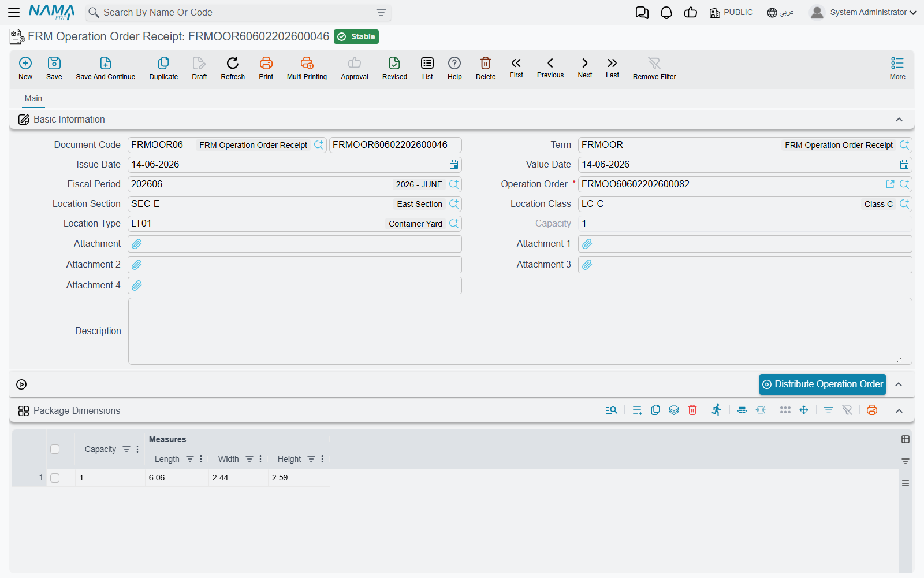Go to the Next record
This screenshot has height=578, width=924.
click(585, 68)
